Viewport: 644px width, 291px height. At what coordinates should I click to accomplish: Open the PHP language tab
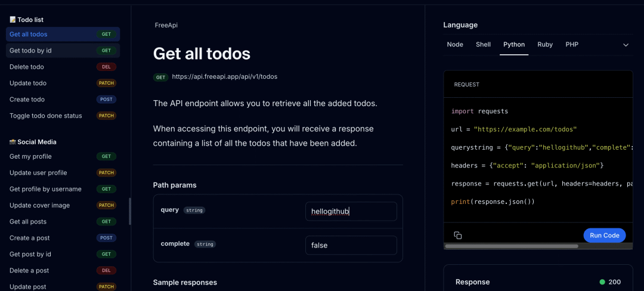572,44
